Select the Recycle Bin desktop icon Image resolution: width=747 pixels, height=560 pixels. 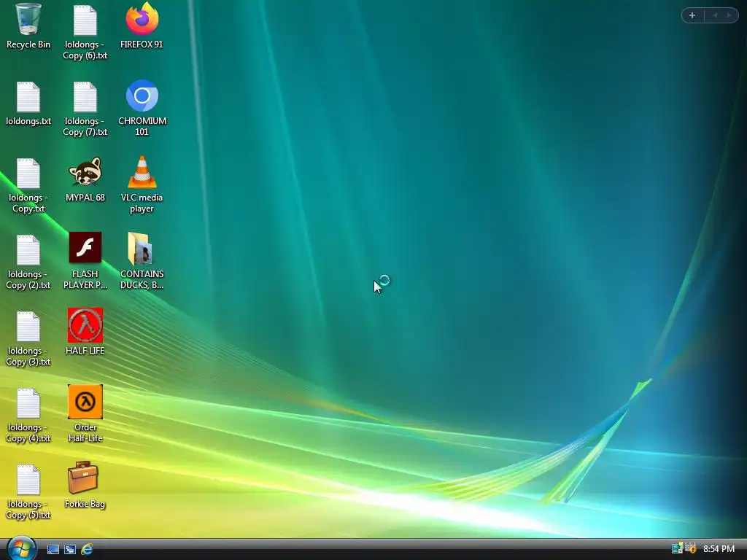click(28, 26)
